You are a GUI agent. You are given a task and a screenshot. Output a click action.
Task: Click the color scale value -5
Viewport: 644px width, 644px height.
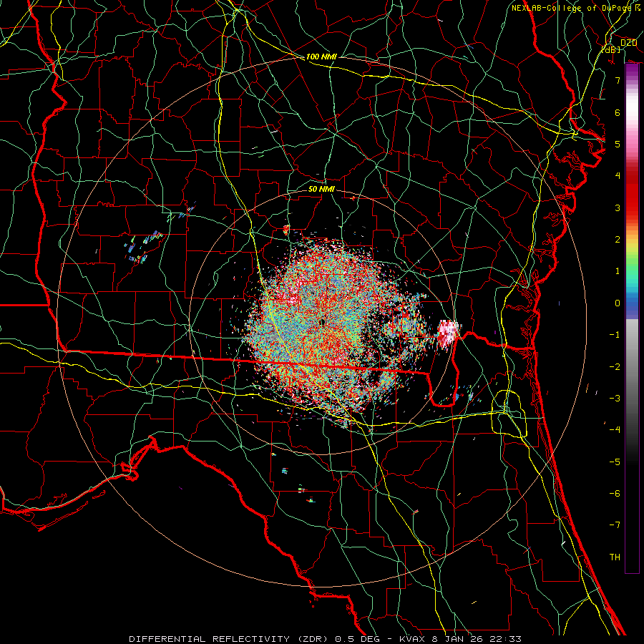pyautogui.click(x=615, y=462)
